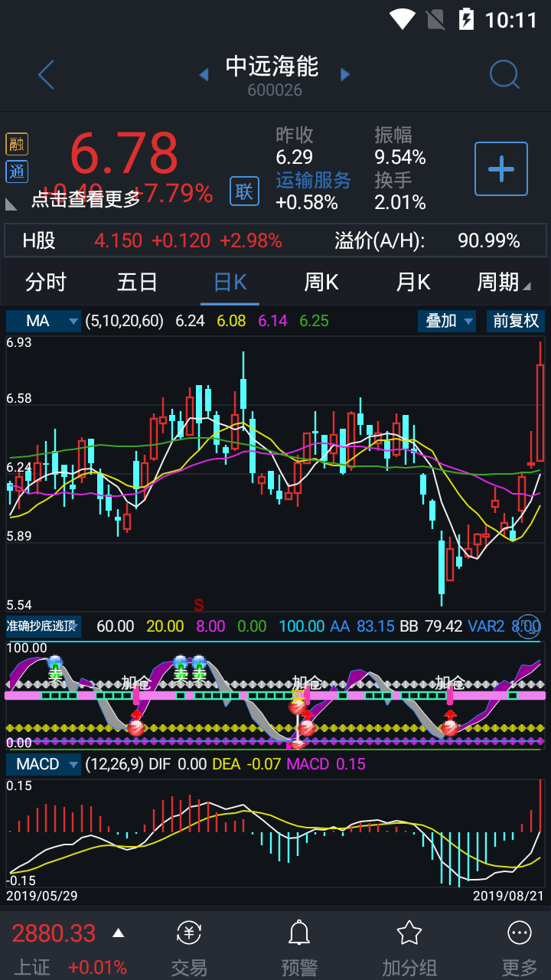Switch to 五日 five-day tab
551x980 pixels.
tap(138, 283)
